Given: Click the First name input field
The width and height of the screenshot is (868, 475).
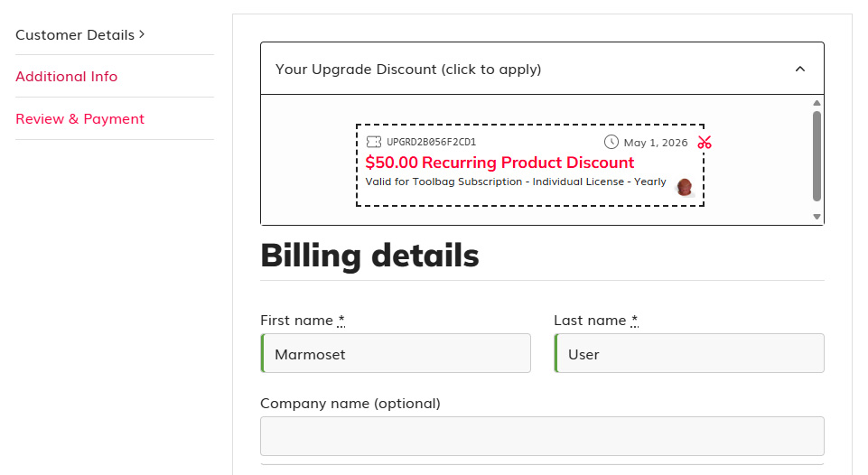Looking at the screenshot, I should coord(396,354).
